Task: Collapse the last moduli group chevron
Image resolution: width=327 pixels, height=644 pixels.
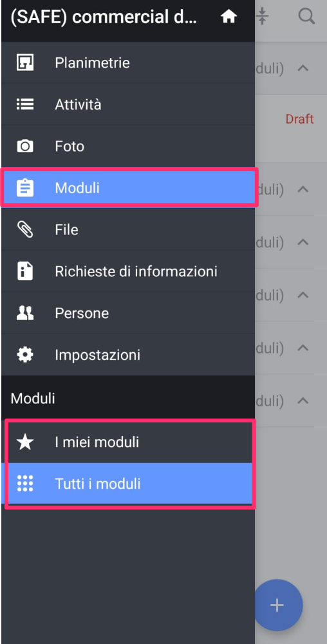Action: pos(303,401)
